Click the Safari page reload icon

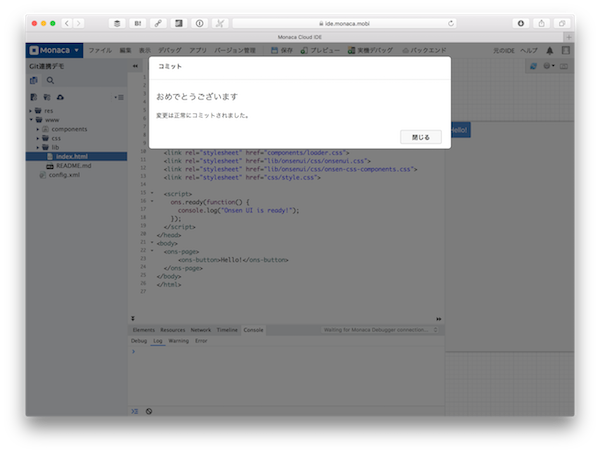(451, 23)
